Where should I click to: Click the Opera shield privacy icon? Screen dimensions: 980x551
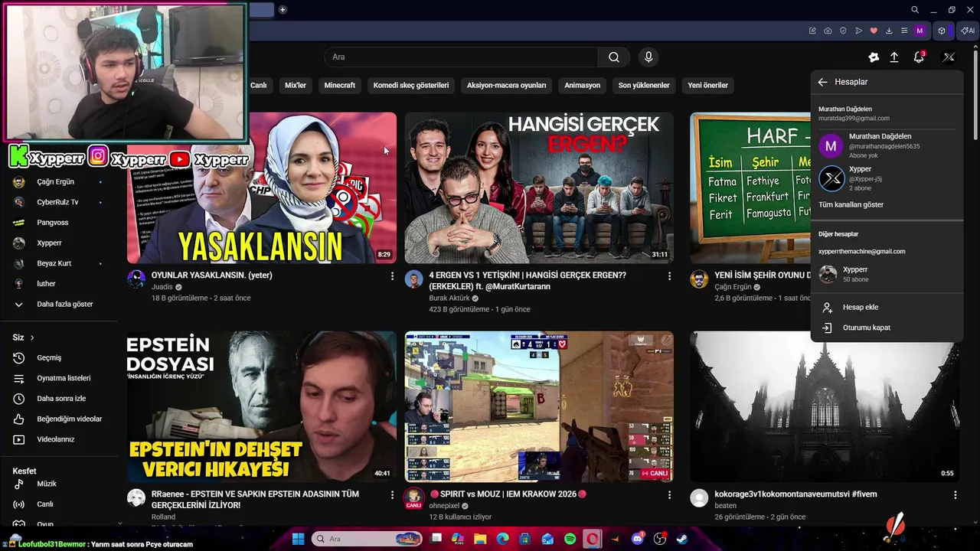pyautogui.click(x=843, y=31)
